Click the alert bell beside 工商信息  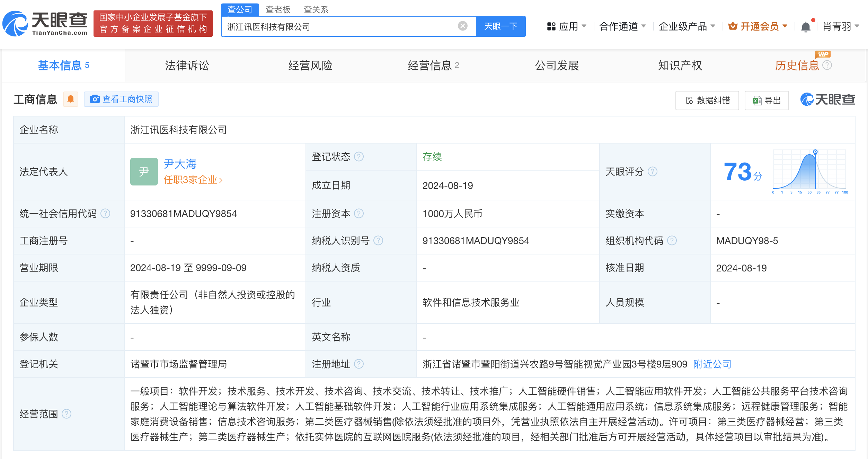(x=71, y=99)
